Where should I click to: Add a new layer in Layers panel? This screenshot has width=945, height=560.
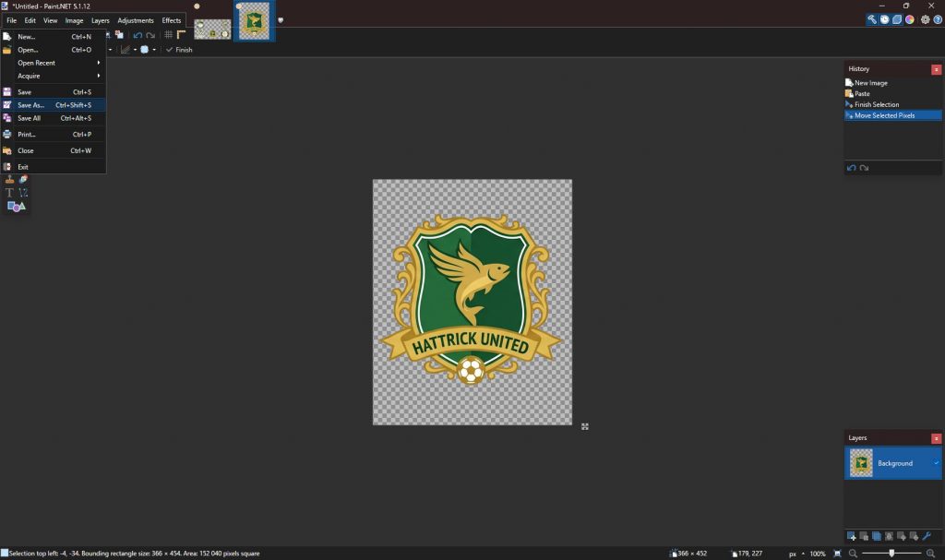[x=852, y=536]
